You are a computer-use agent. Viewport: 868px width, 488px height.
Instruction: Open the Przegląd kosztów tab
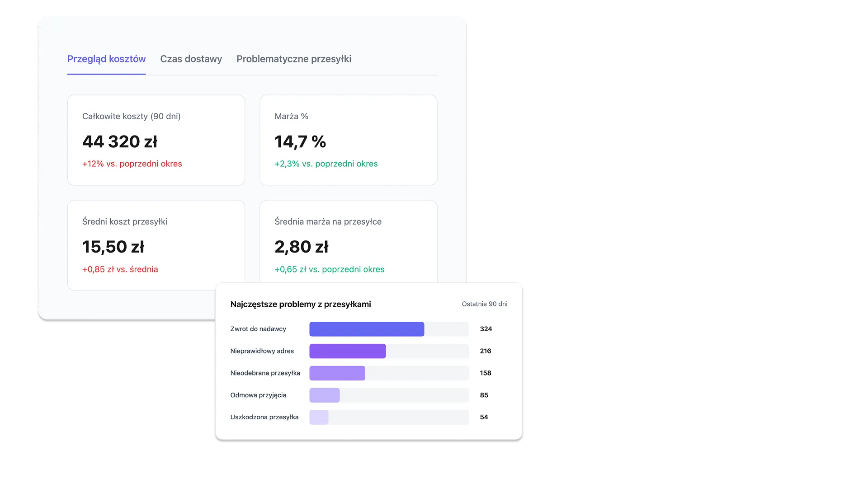pyautogui.click(x=106, y=59)
